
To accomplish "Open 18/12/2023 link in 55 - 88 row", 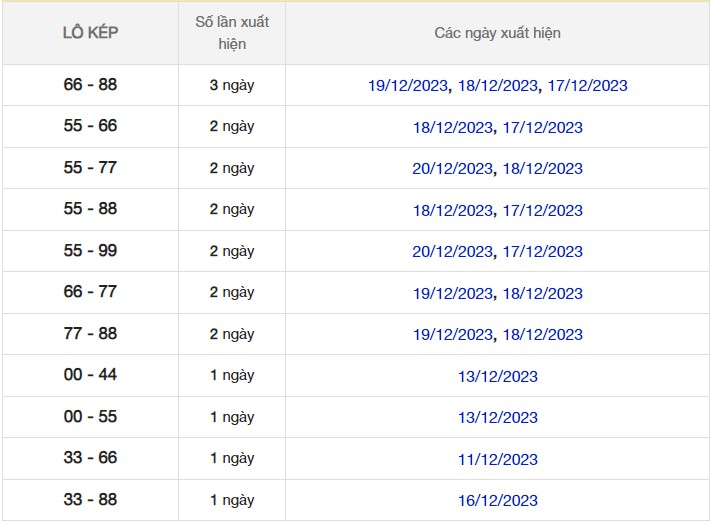I will coord(452,211).
